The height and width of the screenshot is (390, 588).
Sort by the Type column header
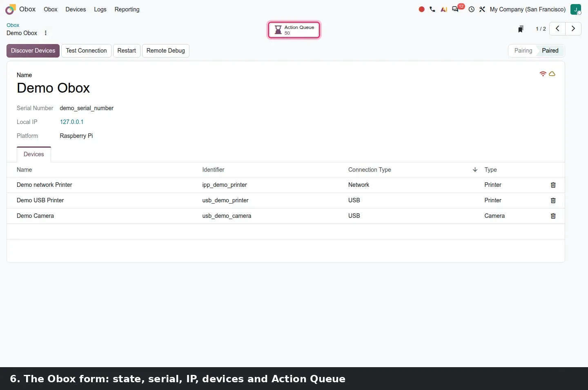491,170
